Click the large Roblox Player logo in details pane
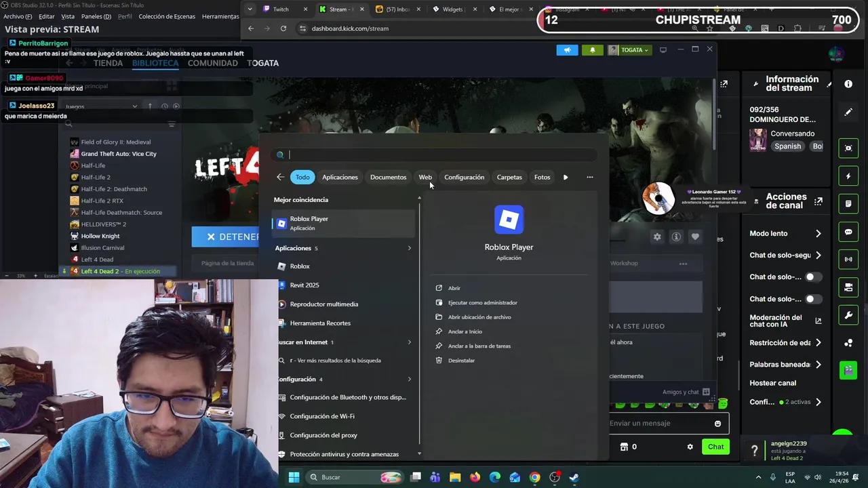Image resolution: width=868 pixels, height=488 pixels. pyautogui.click(x=509, y=220)
